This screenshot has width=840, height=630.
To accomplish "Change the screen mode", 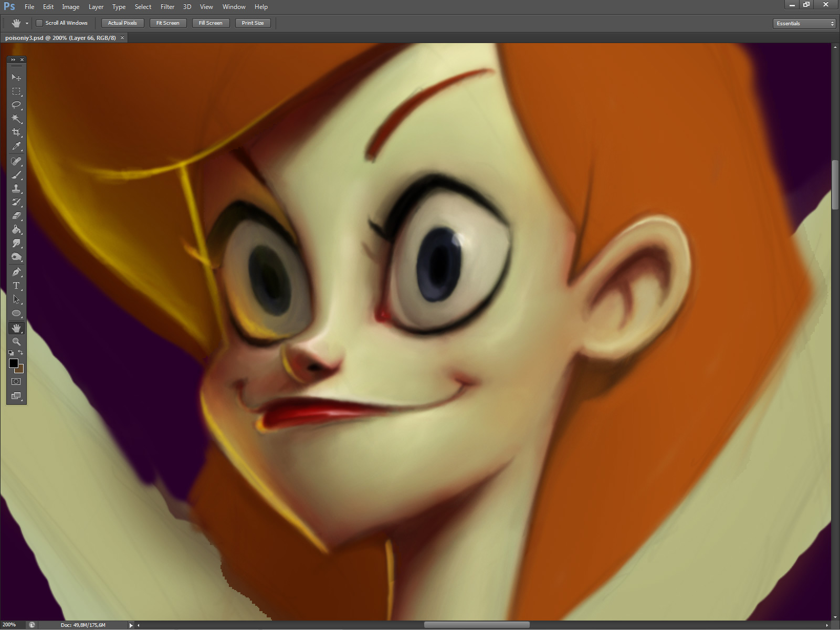I will [16, 396].
